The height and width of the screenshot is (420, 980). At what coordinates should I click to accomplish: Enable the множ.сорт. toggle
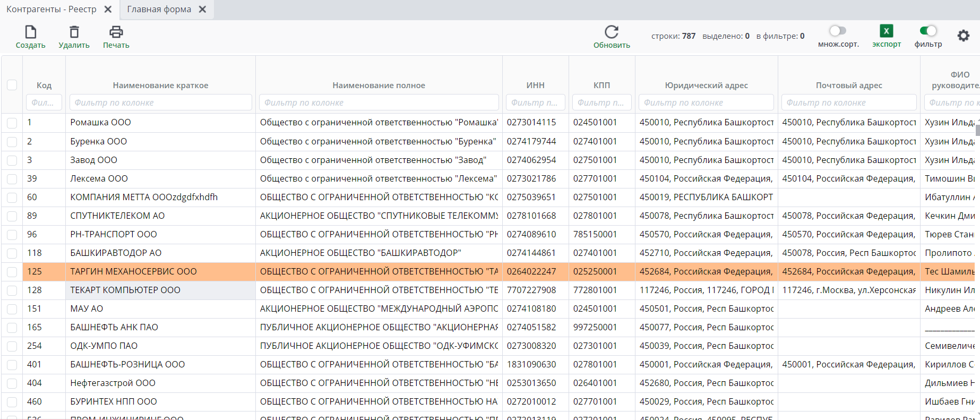tap(838, 31)
